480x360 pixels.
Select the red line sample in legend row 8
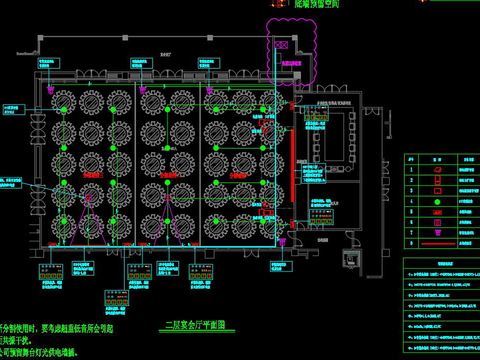438,244
